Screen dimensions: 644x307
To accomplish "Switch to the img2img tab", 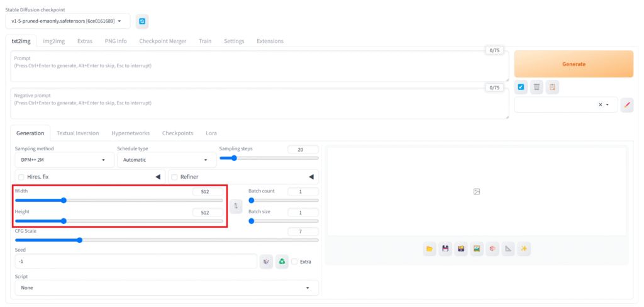I will click(x=53, y=41).
